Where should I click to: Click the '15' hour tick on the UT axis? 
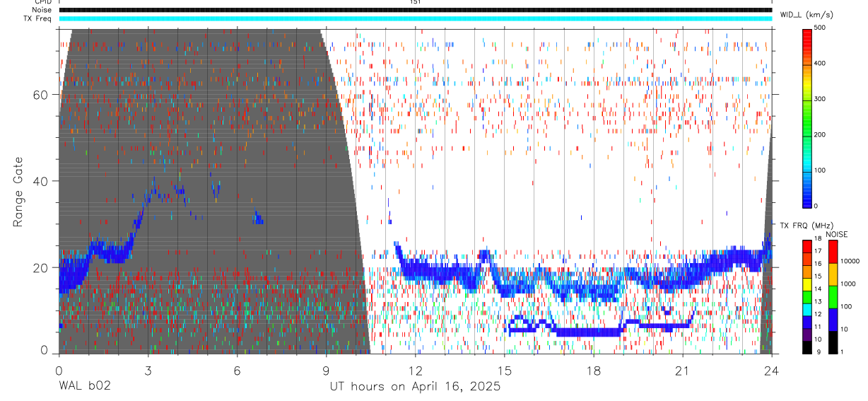click(x=504, y=370)
